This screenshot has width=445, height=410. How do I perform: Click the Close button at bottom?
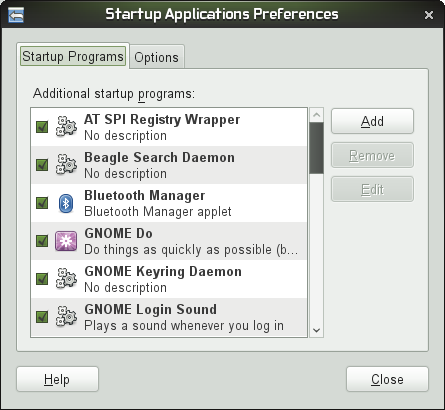[x=387, y=379]
